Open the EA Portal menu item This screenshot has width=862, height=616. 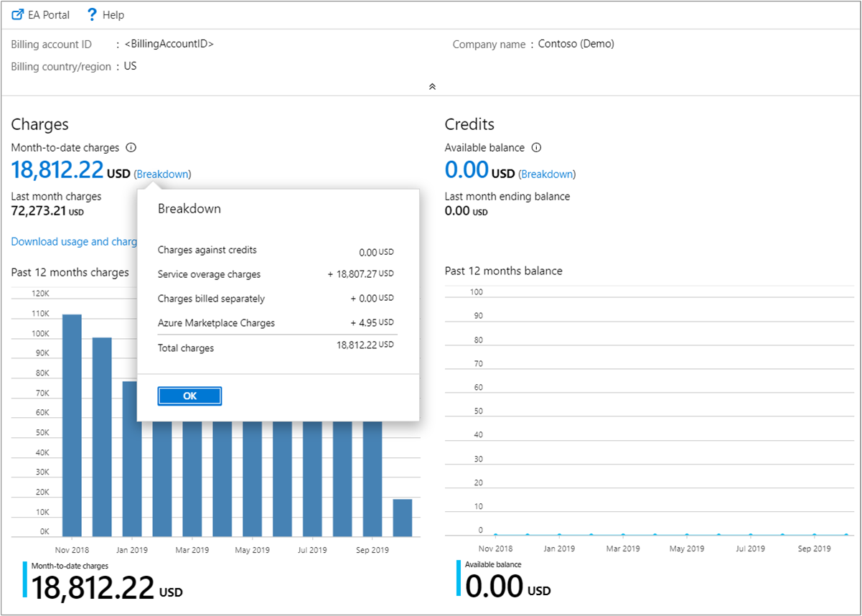click(x=48, y=14)
